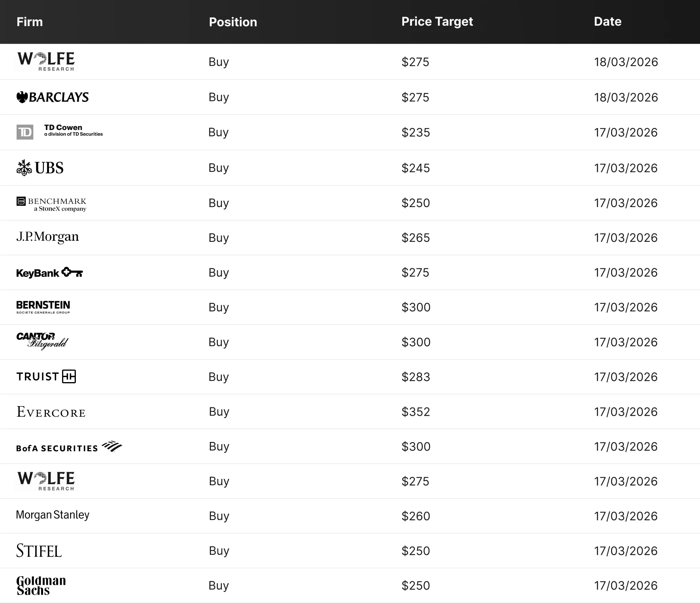The image size is (700, 603).
Task: Click the Position column header
Action: (233, 22)
